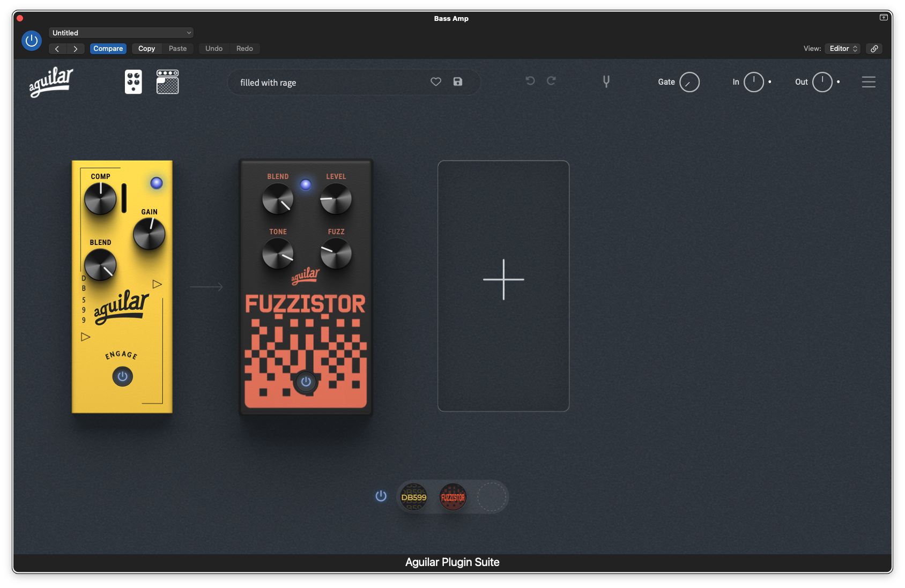Click the Aguilar logo
Viewport: 905px width, 588px height.
pos(51,82)
